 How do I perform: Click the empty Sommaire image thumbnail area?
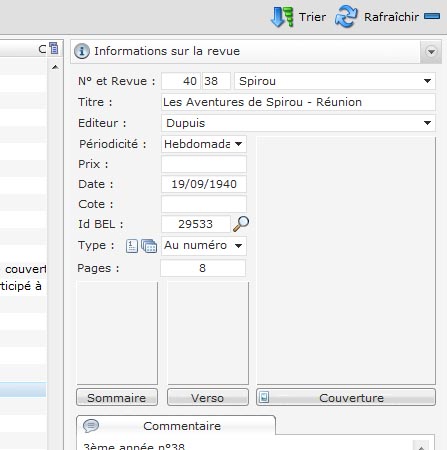[117, 333]
